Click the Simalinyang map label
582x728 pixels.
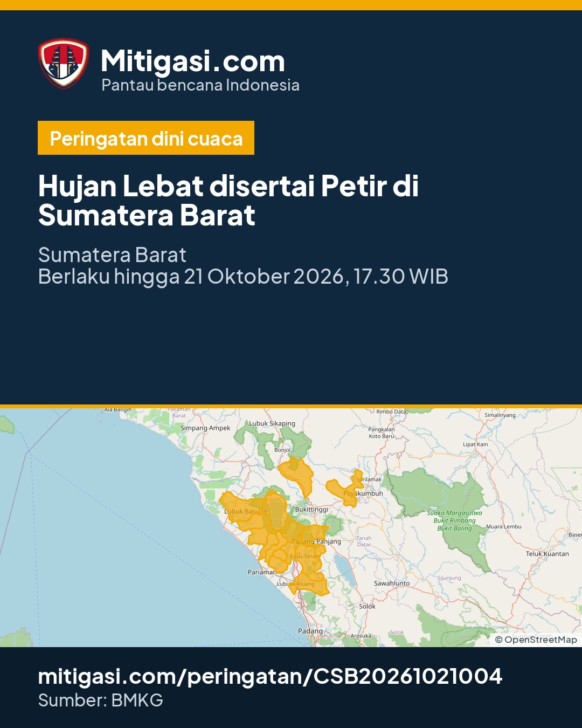pos(500,415)
